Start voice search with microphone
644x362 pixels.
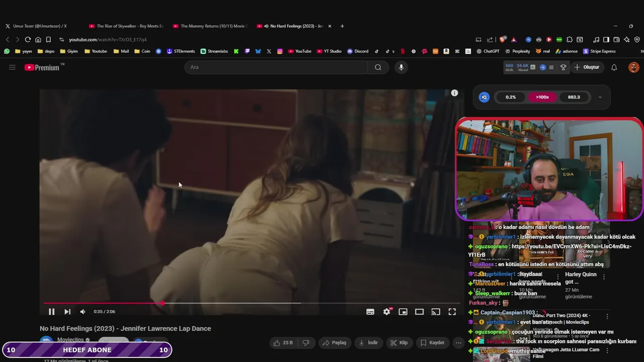point(401,67)
